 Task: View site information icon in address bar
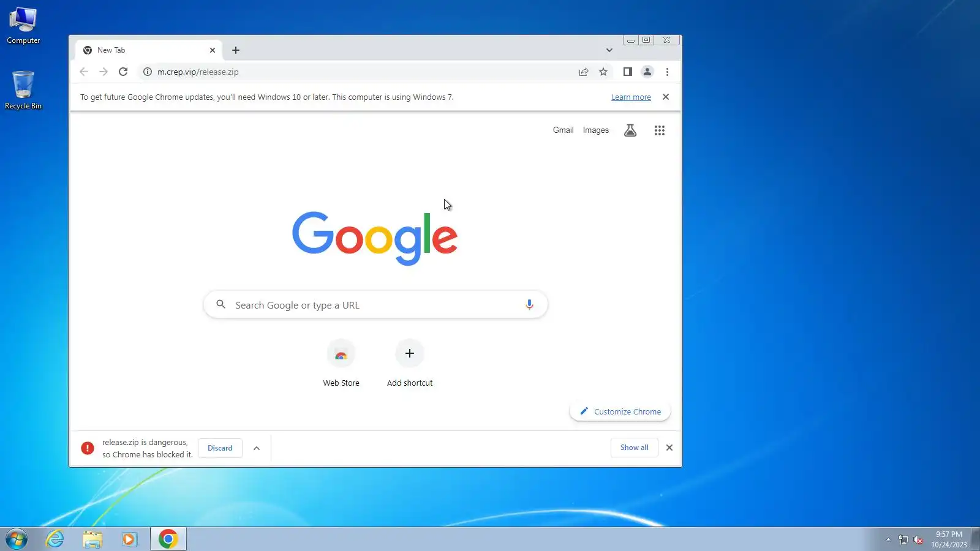click(148, 72)
